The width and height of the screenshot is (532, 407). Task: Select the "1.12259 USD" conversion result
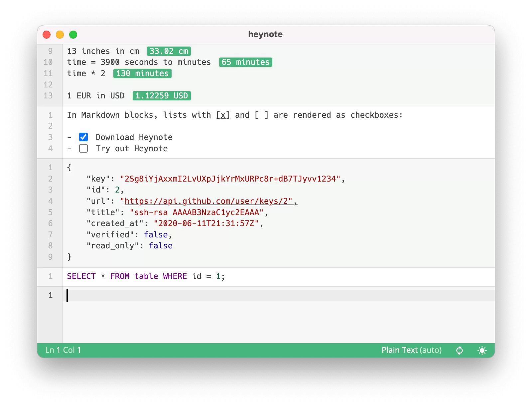pyautogui.click(x=161, y=96)
